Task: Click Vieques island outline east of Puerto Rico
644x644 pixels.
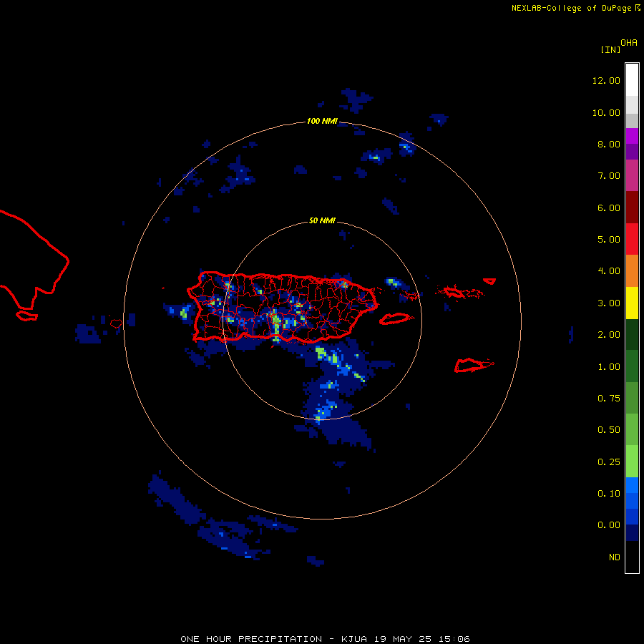Action: coord(395,318)
